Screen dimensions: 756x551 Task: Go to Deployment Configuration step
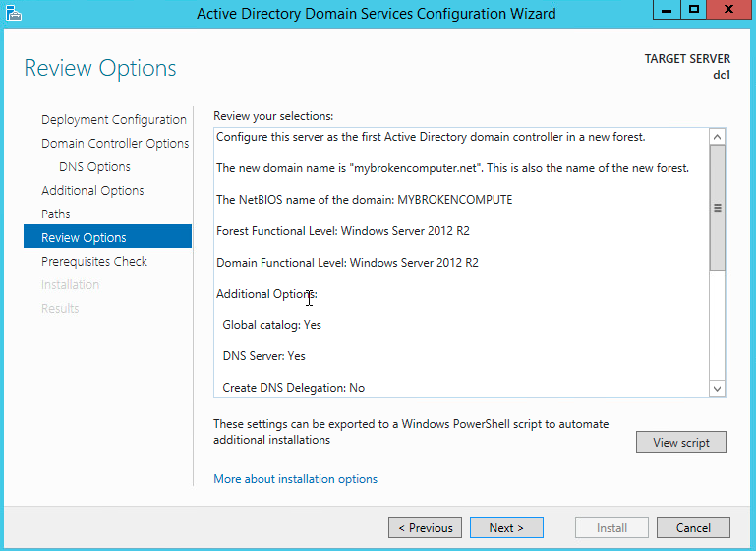coord(113,120)
